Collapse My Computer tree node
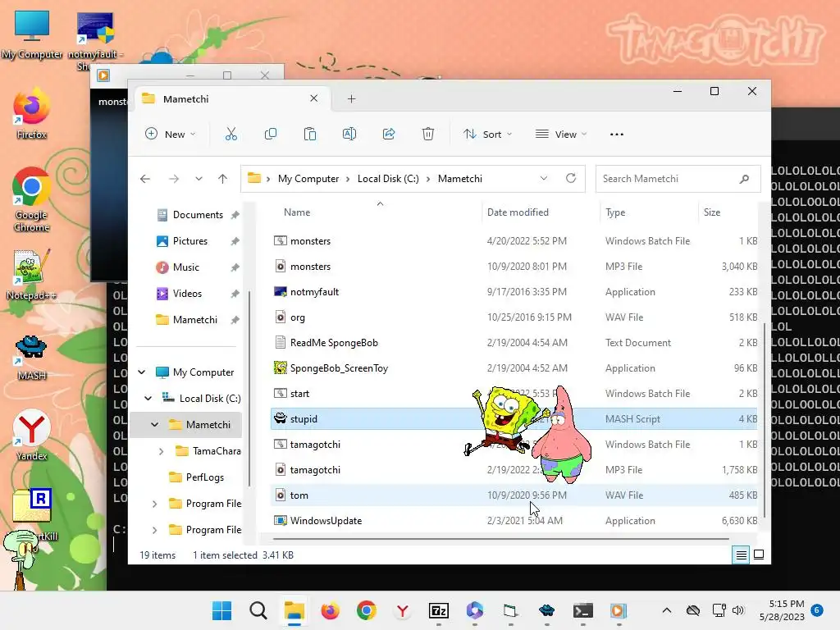 [141, 372]
